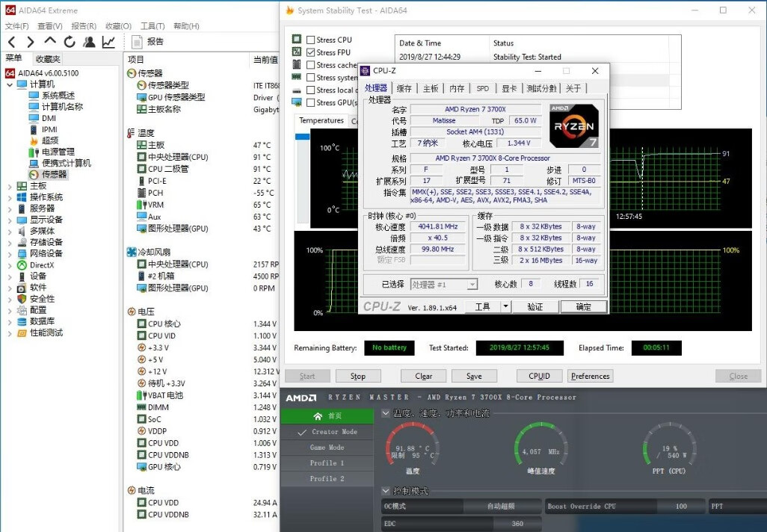Select 便携式计算机 in the tree
Viewport: 767px width, 532px height.
point(66,163)
